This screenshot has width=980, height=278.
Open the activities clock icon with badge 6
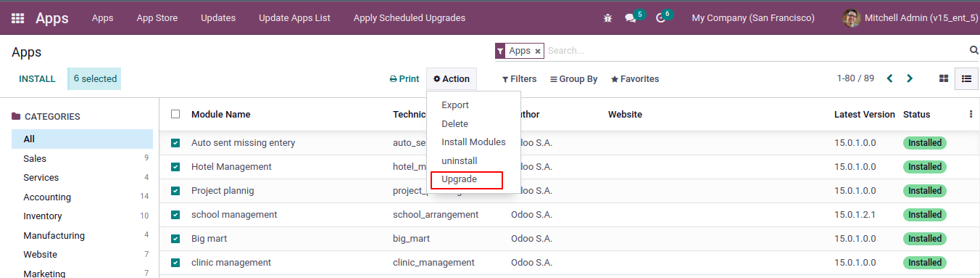click(x=660, y=18)
